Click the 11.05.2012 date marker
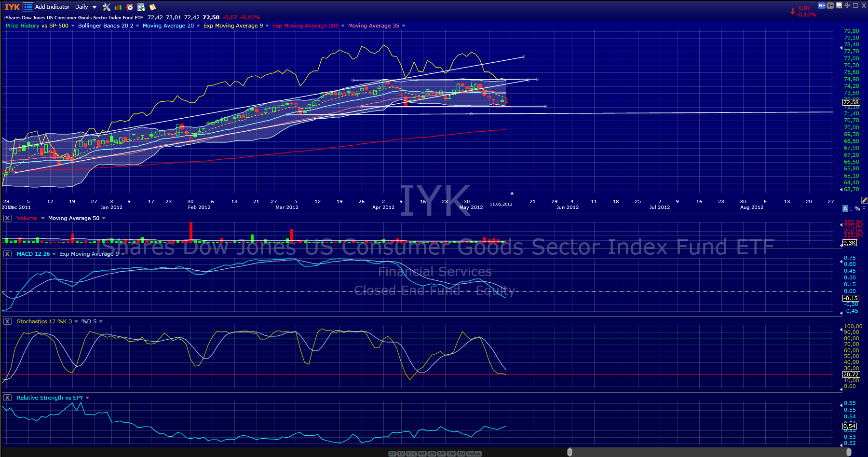 (x=501, y=204)
